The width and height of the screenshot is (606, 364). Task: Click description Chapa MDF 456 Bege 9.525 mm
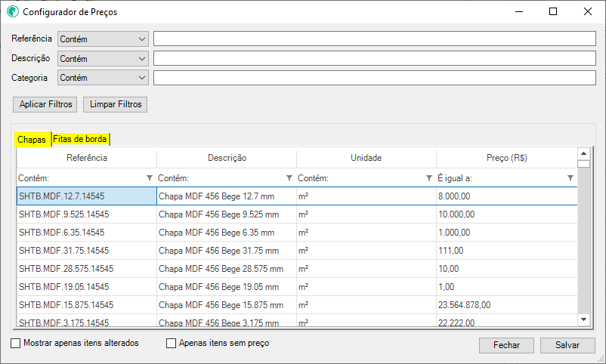pyautogui.click(x=227, y=214)
